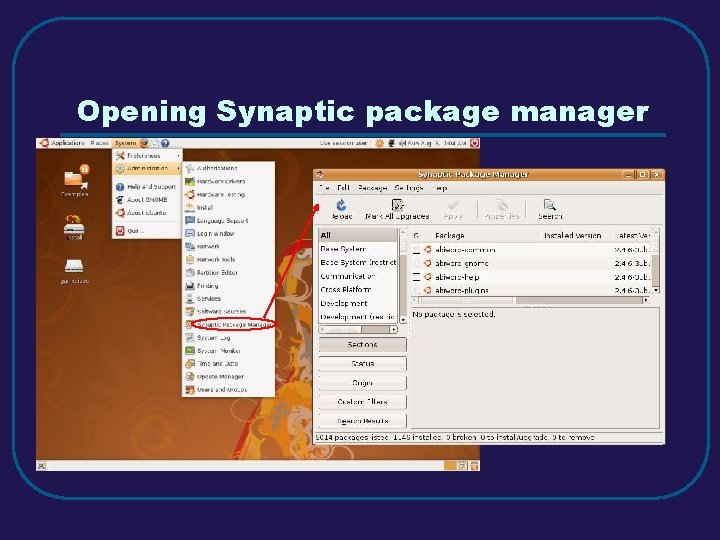This screenshot has width=720, height=540.
Task: Open the Places menu in the top panel
Action: pyautogui.click(x=99, y=143)
